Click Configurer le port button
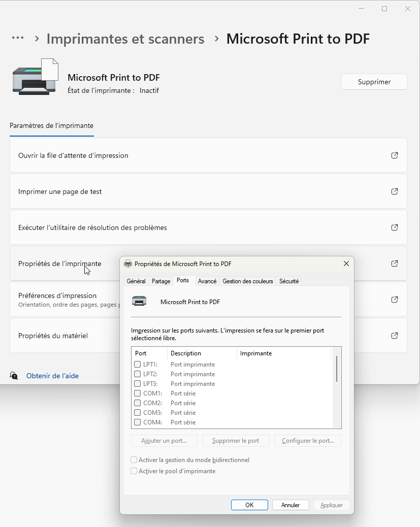Image resolution: width=420 pixels, height=527 pixels. point(308,441)
